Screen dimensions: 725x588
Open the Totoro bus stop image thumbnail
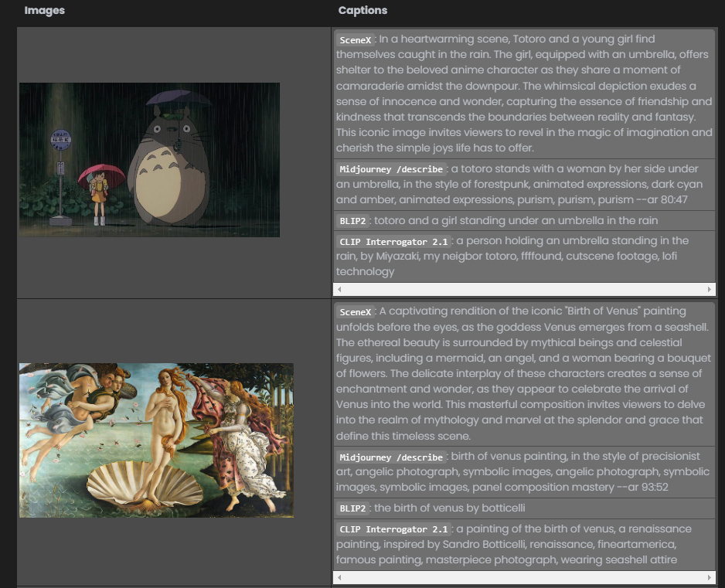[x=149, y=160]
